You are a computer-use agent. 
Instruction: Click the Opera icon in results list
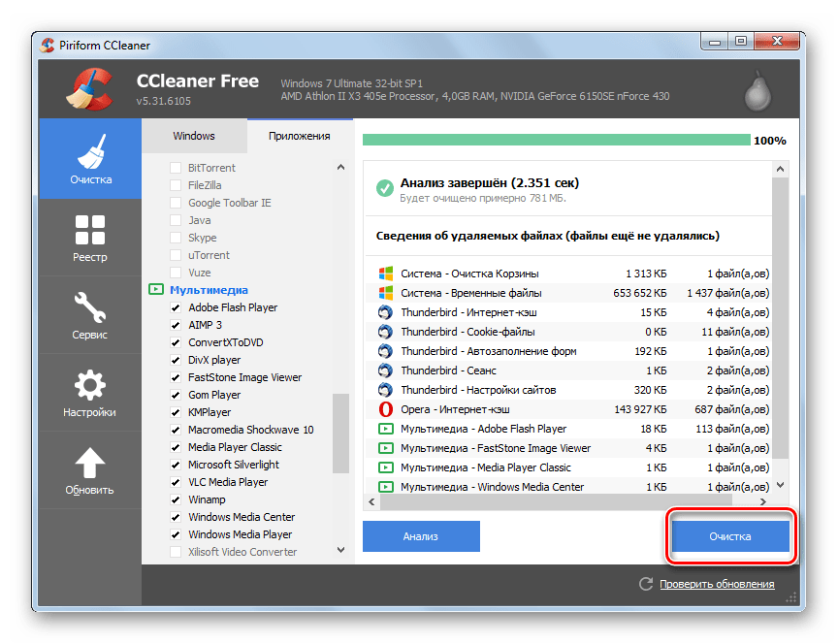(384, 409)
